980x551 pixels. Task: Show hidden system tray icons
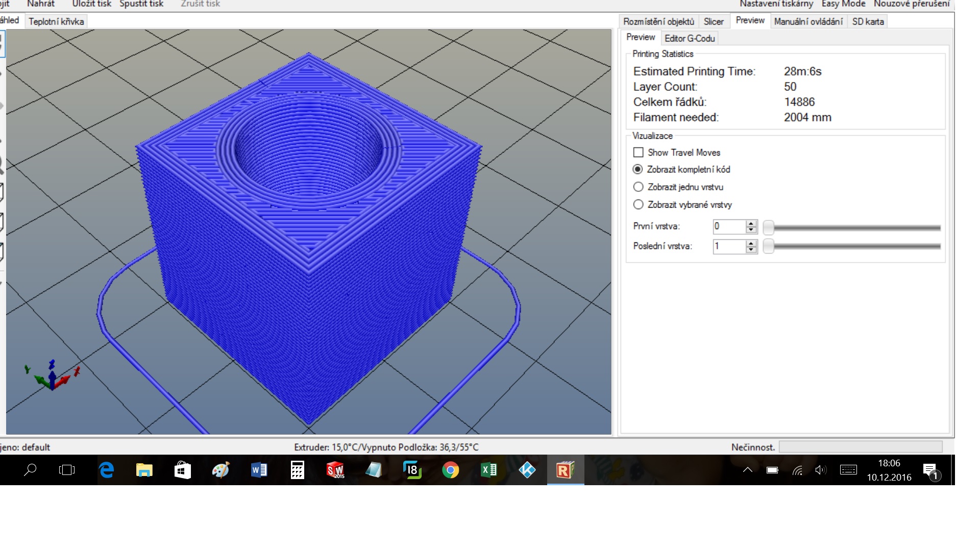747,470
